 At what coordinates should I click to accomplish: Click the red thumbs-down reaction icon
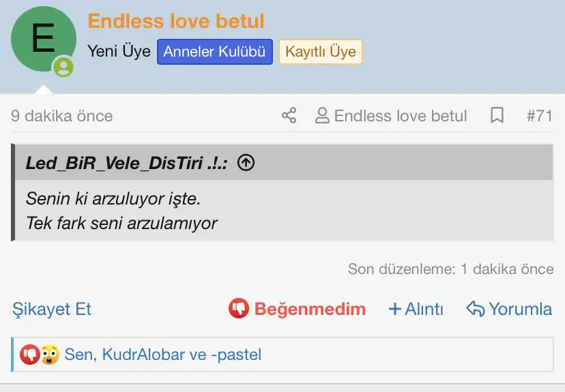(29, 355)
